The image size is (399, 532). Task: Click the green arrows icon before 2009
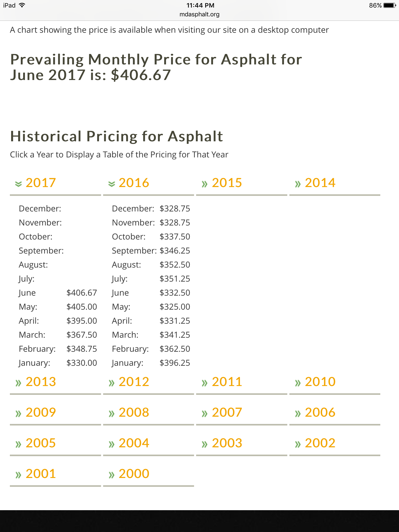click(x=18, y=414)
